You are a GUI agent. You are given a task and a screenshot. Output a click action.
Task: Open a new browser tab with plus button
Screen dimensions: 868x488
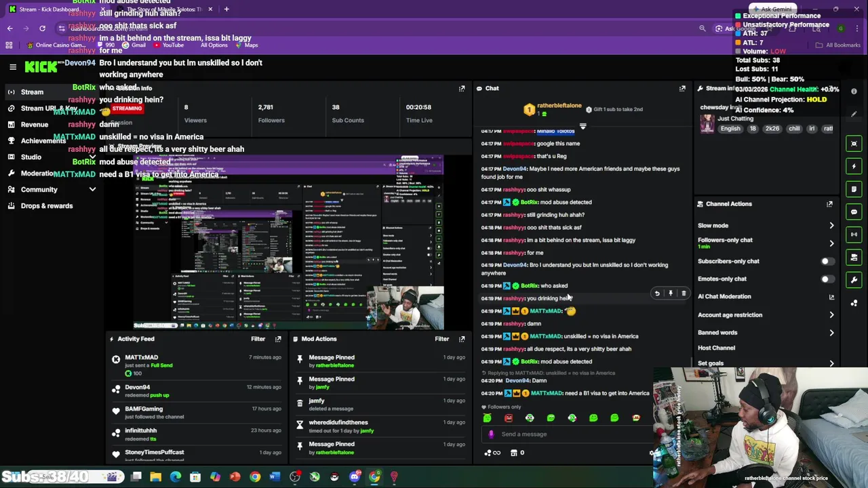click(226, 9)
